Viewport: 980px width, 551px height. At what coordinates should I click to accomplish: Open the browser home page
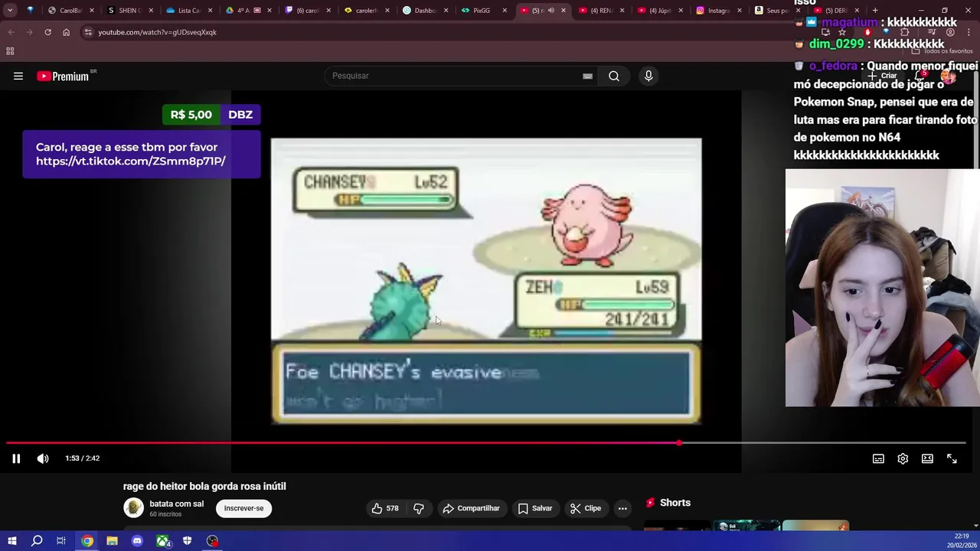(66, 32)
